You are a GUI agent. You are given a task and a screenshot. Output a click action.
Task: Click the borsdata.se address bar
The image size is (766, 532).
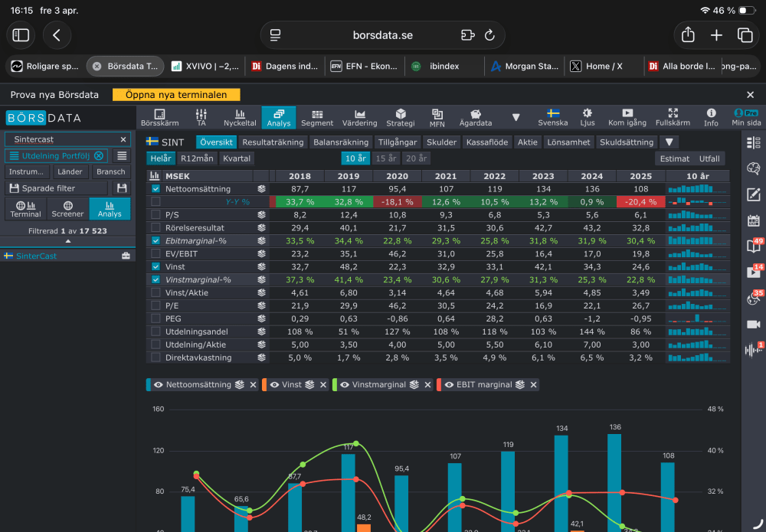click(382, 35)
